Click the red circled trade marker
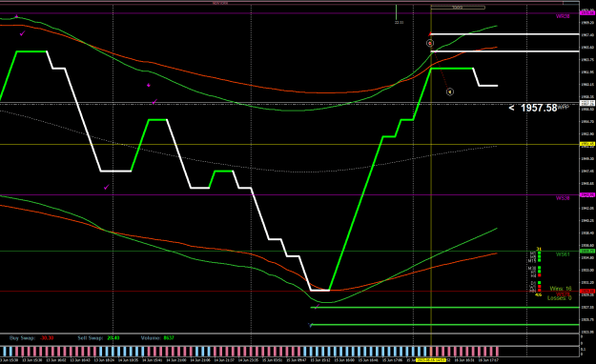This screenshot has width=596, height=364. click(x=430, y=43)
